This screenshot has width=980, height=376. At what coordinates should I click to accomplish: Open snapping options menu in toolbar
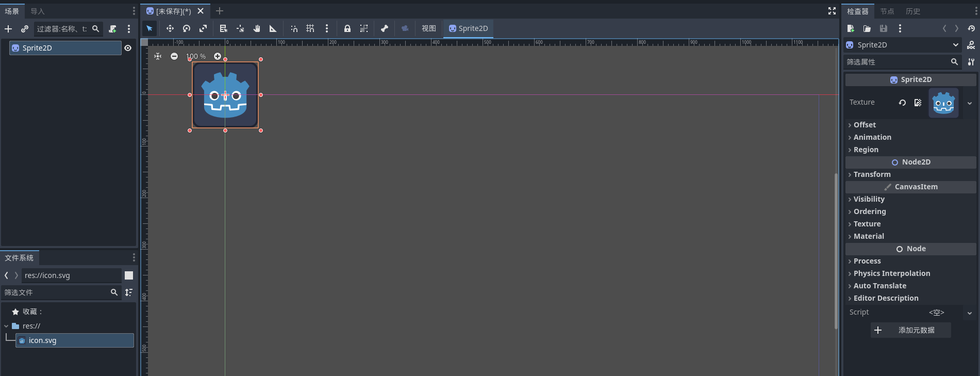[x=327, y=28]
